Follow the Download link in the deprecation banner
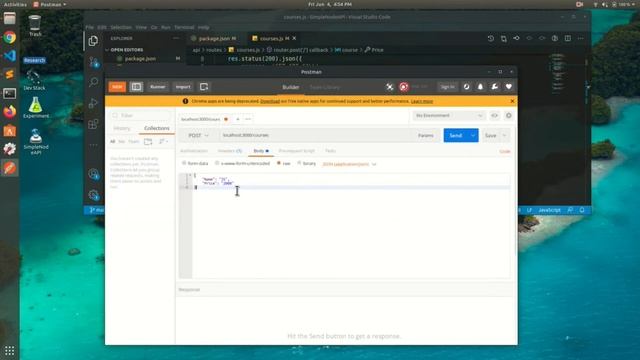 click(270, 101)
